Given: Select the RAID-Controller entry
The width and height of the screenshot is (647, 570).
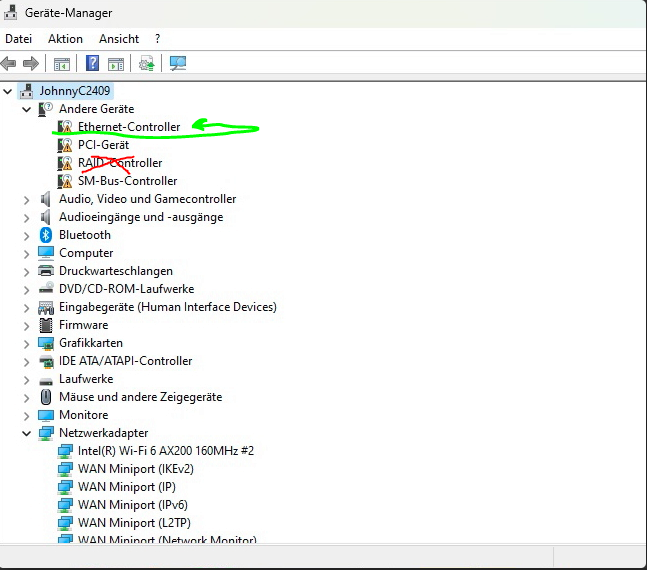Looking at the screenshot, I should tap(120, 163).
